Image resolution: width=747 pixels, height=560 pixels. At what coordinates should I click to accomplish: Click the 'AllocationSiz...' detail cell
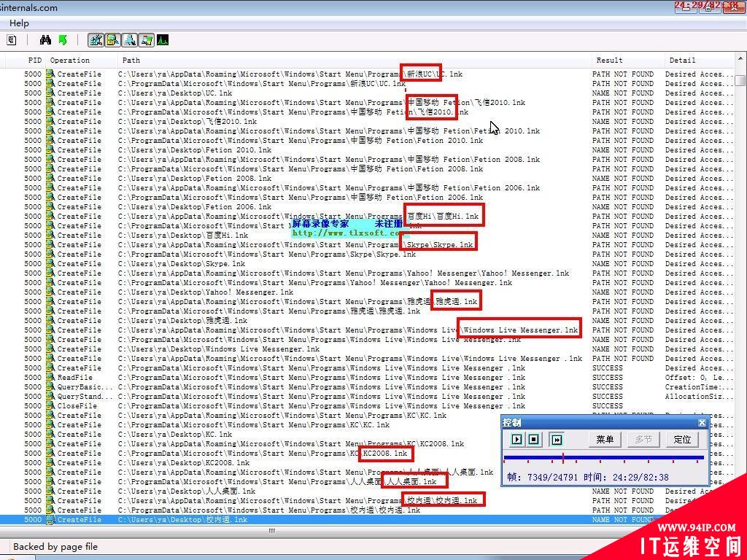[x=698, y=396]
